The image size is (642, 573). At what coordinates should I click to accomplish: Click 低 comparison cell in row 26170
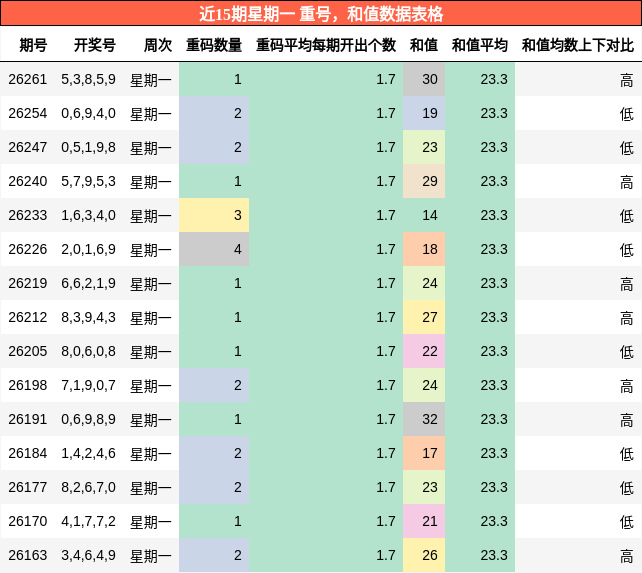(x=578, y=521)
